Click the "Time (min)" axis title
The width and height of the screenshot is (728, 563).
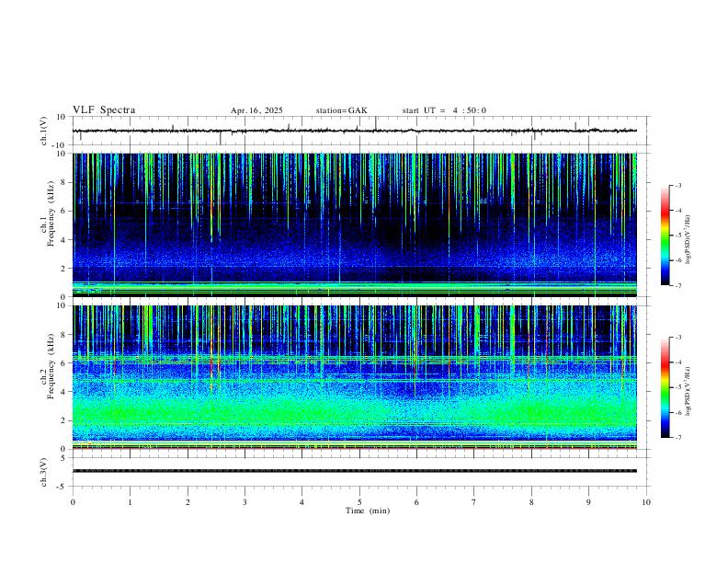click(368, 511)
